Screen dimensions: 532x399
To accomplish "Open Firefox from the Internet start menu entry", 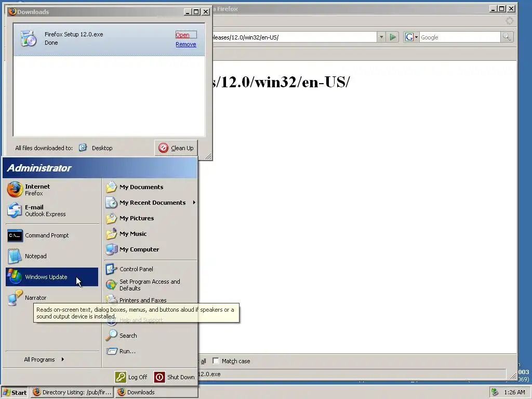I will pyautogui.click(x=52, y=190).
